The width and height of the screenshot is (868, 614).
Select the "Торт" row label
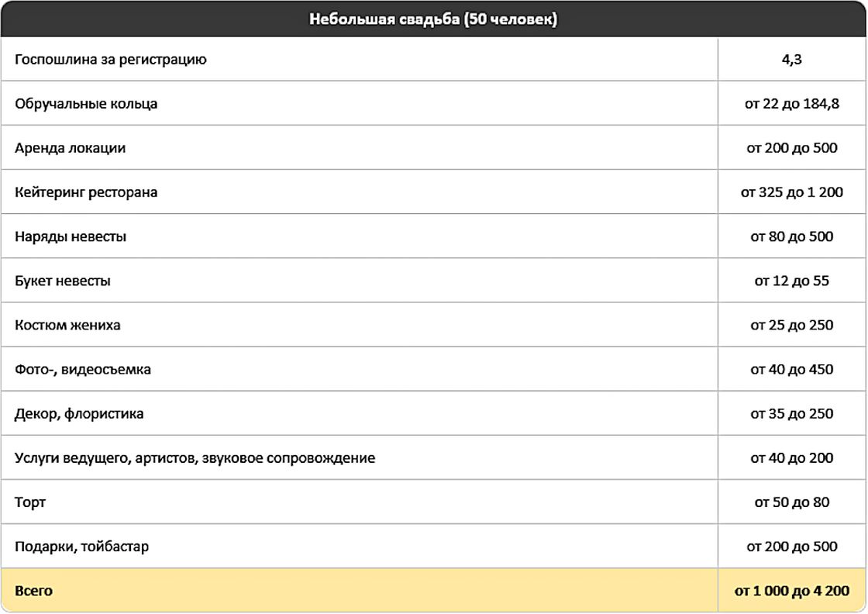(x=30, y=502)
